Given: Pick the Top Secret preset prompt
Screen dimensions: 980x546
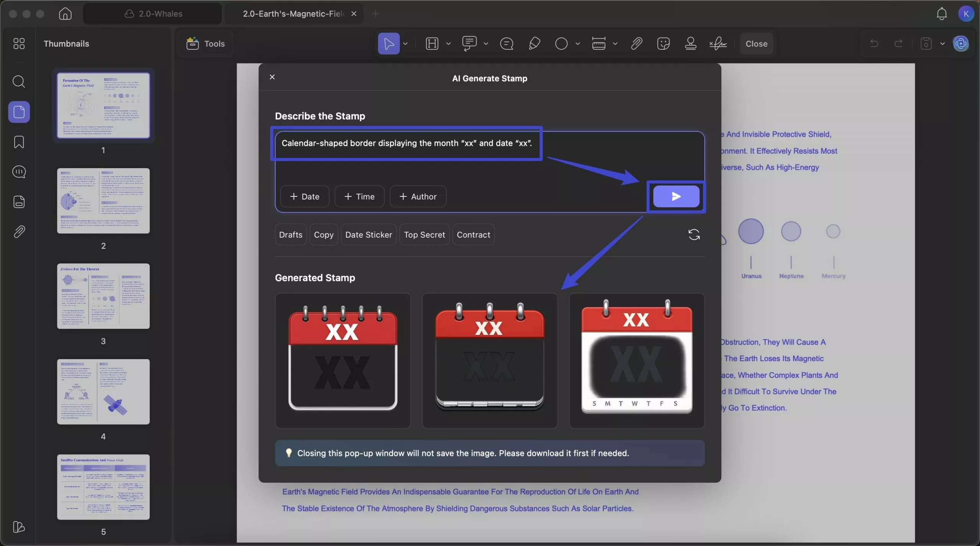Looking at the screenshot, I should pyautogui.click(x=424, y=235).
